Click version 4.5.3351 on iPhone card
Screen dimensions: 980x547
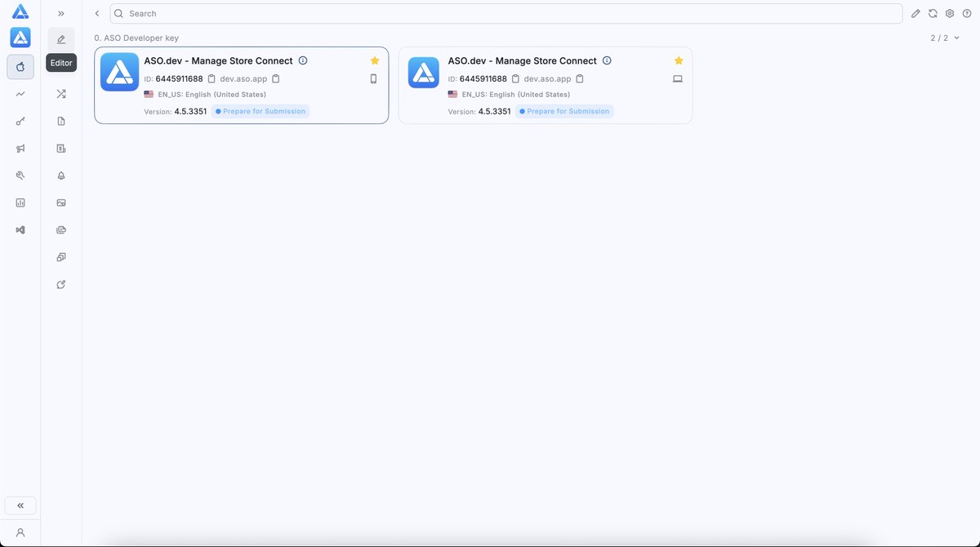coord(190,111)
